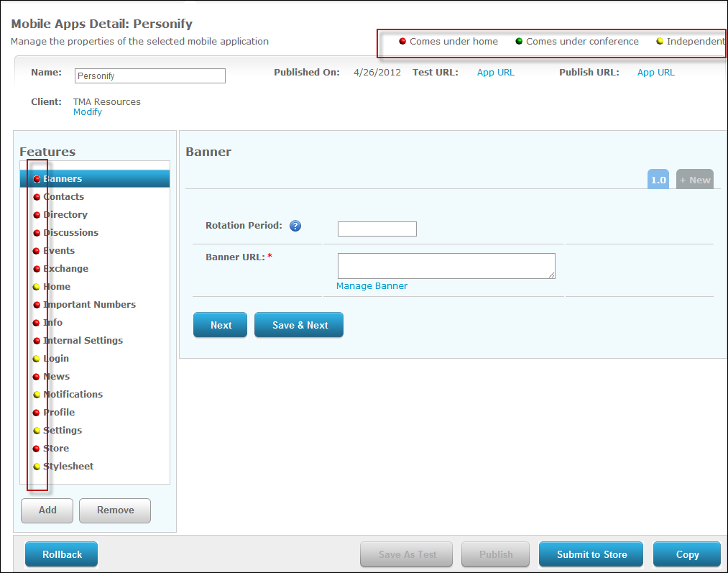Select Important Numbers feature
Screen dimensions: 728x573
tap(89, 305)
